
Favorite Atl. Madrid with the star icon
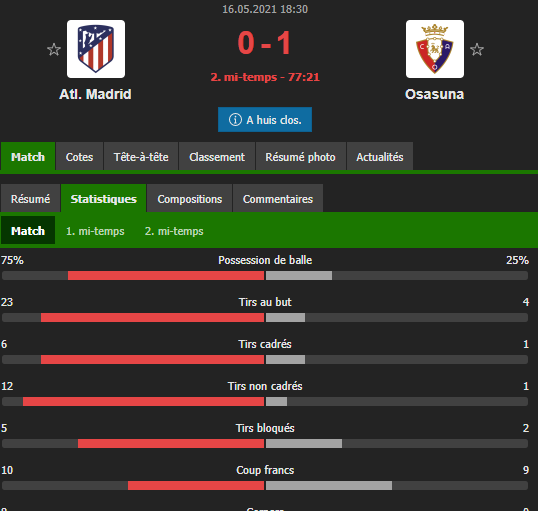(x=54, y=49)
